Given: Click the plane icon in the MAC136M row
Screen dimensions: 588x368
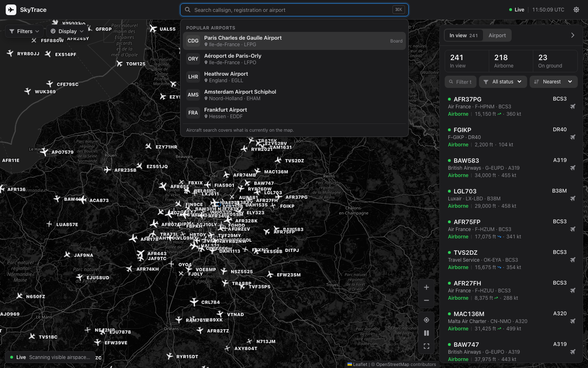Looking at the screenshot, I should (x=572, y=321).
